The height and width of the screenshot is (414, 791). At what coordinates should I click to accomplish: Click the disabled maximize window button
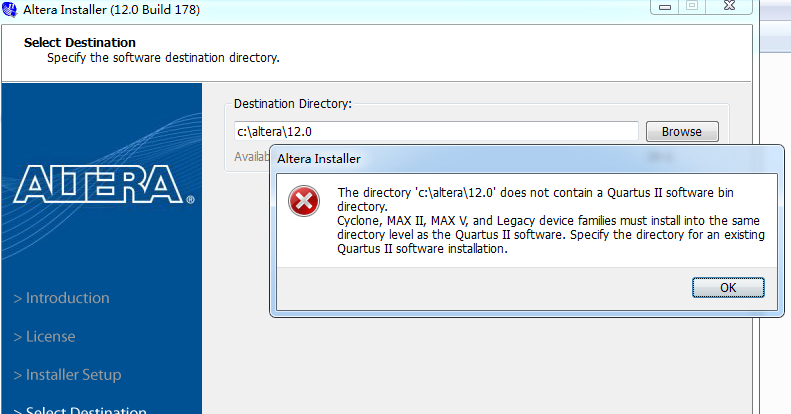coord(692,6)
